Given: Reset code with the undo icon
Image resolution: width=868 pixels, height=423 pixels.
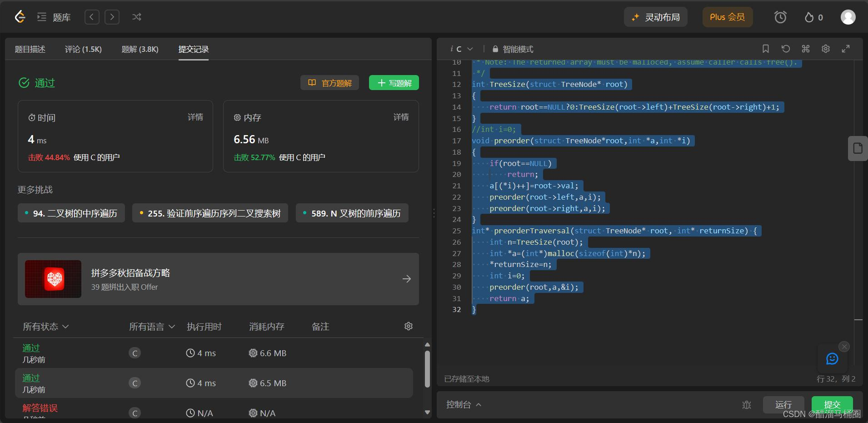Looking at the screenshot, I should [x=786, y=49].
